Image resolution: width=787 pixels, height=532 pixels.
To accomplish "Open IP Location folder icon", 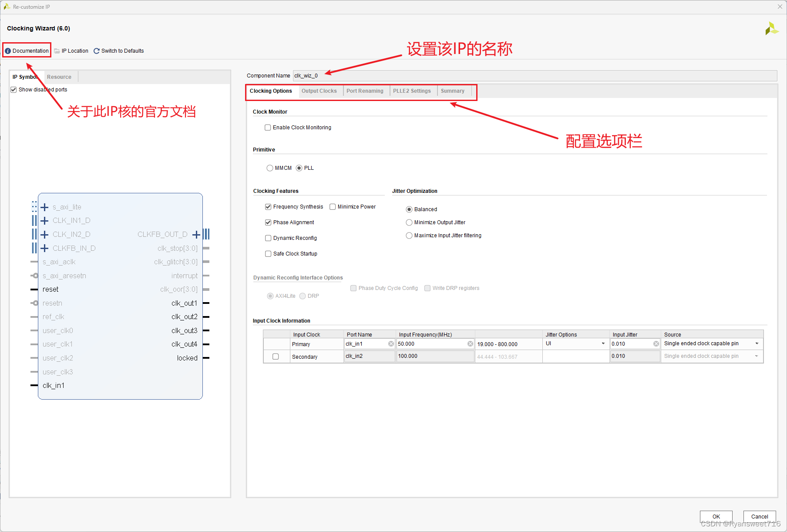I will pos(57,51).
